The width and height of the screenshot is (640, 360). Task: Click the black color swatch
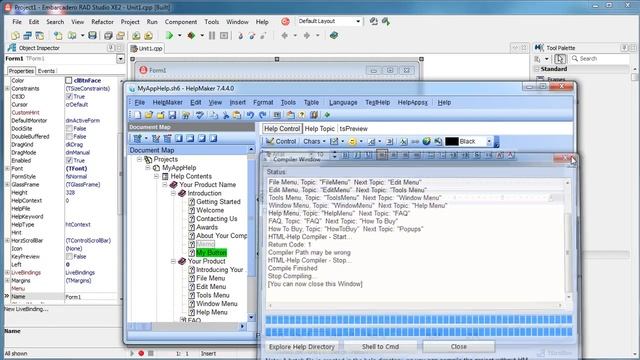tap(451, 141)
